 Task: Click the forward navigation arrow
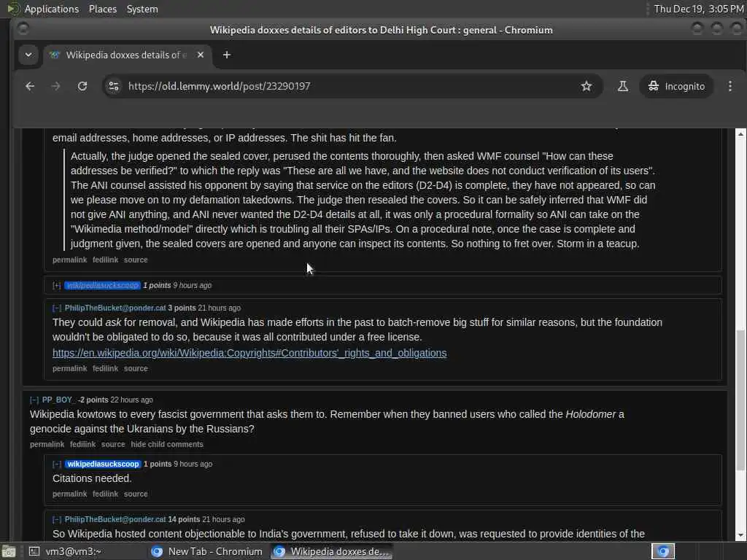[x=55, y=86]
